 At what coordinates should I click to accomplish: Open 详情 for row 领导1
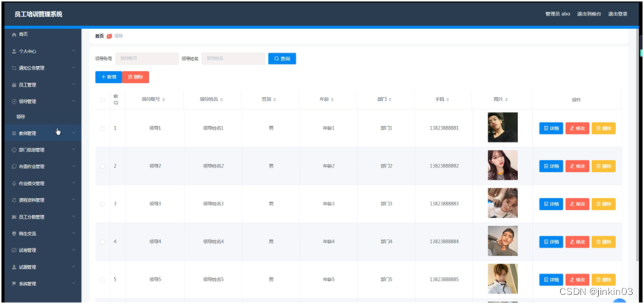tap(551, 128)
